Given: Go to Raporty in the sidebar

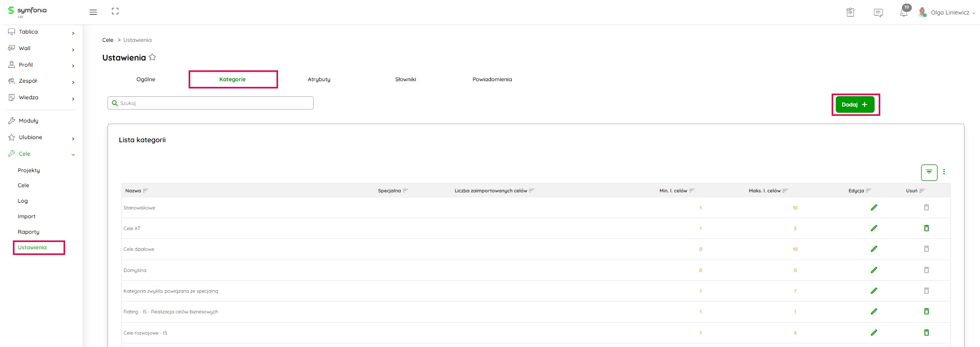Looking at the screenshot, I should click(x=28, y=232).
